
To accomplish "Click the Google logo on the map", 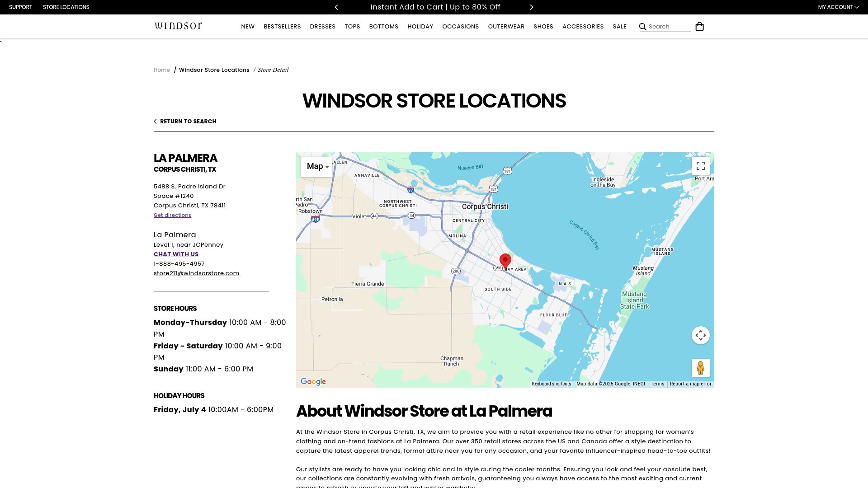I will point(312,381).
